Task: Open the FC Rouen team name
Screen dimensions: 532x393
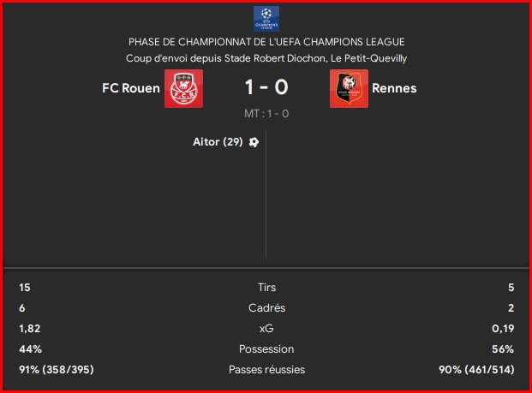Action: pyautogui.click(x=130, y=88)
